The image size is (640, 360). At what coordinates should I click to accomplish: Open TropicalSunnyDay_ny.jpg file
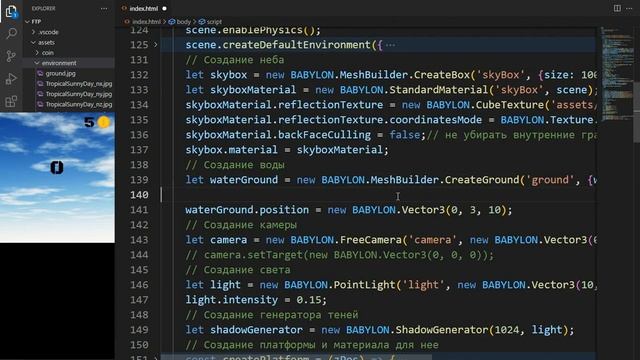(79, 94)
